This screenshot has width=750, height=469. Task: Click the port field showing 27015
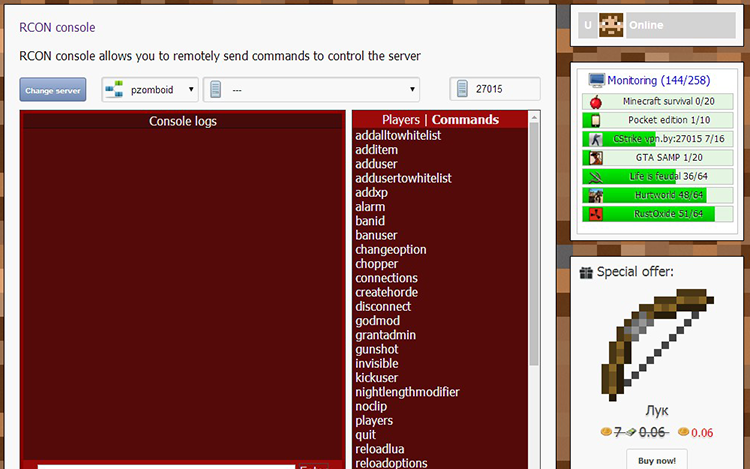point(495,90)
